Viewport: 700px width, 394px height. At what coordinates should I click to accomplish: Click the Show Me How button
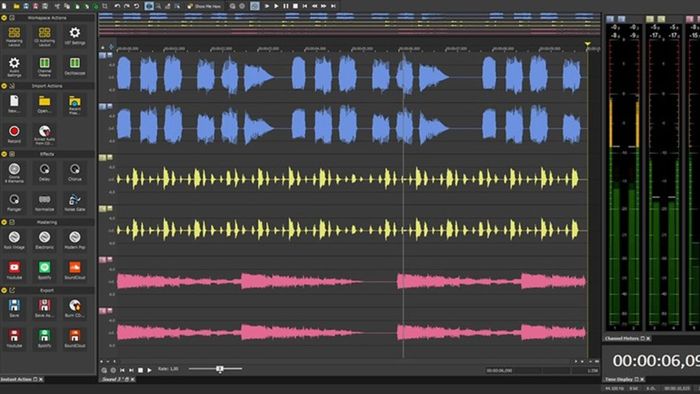tap(204, 6)
